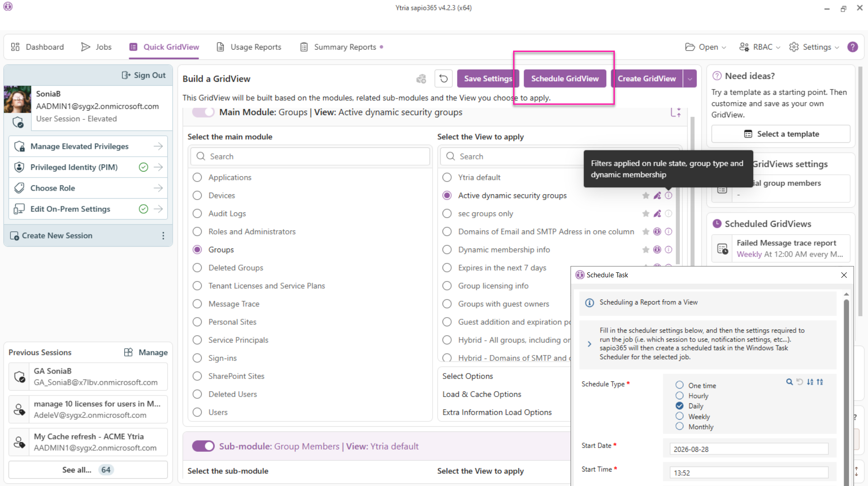This screenshot has height=486, width=868.
Task: Toggle the Sub-module Group Members switch
Action: point(203,446)
